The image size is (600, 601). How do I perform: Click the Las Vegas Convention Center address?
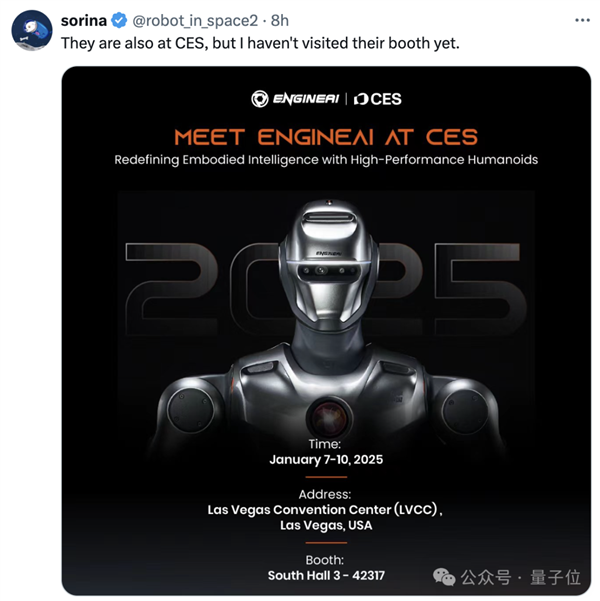[325, 509]
